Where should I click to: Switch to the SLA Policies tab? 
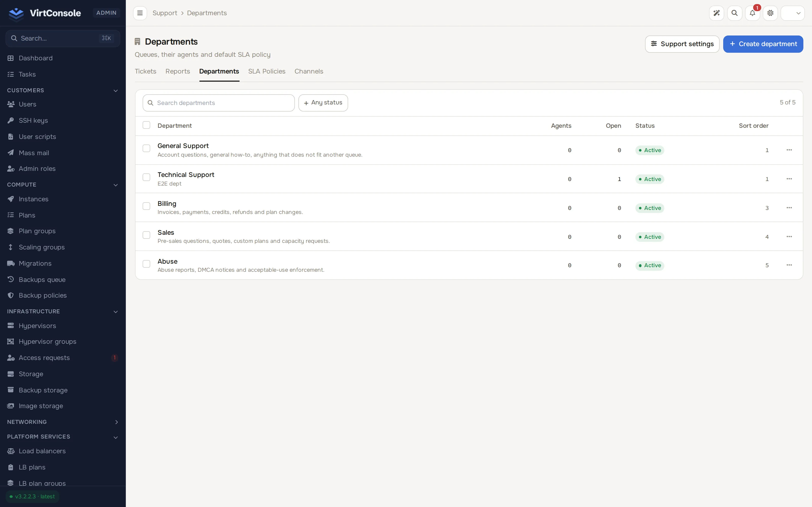[267, 71]
